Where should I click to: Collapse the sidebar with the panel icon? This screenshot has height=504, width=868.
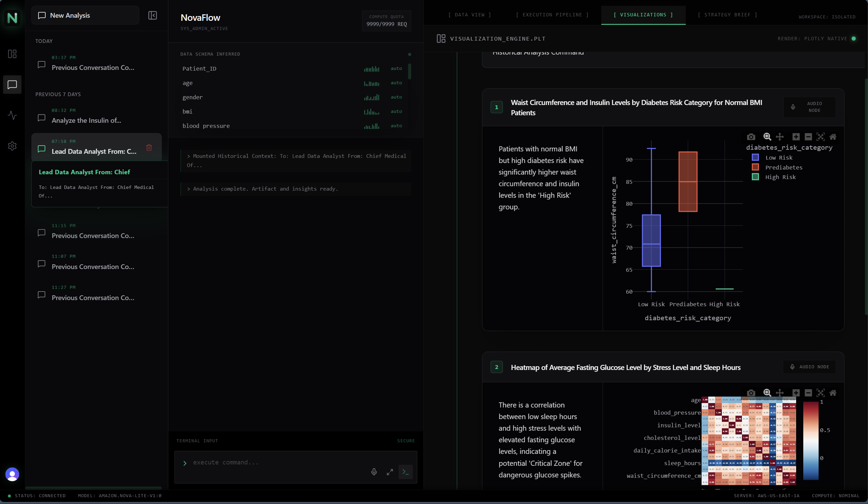(x=153, y=15)
